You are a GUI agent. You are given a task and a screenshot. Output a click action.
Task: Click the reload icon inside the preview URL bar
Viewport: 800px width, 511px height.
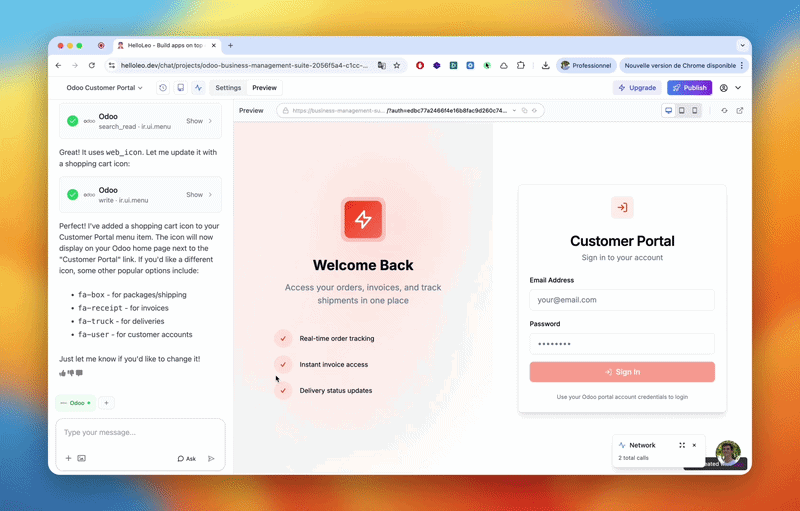pyautogui.click(x=534, y=110)
